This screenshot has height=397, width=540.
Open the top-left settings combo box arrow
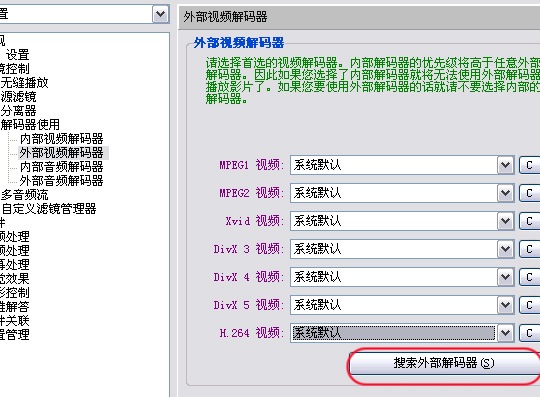point(160,14)
